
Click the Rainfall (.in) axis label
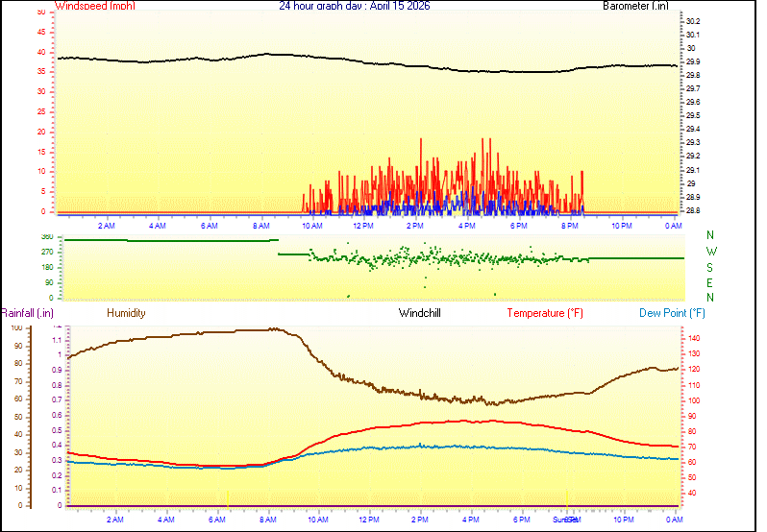tap(27, 313)
